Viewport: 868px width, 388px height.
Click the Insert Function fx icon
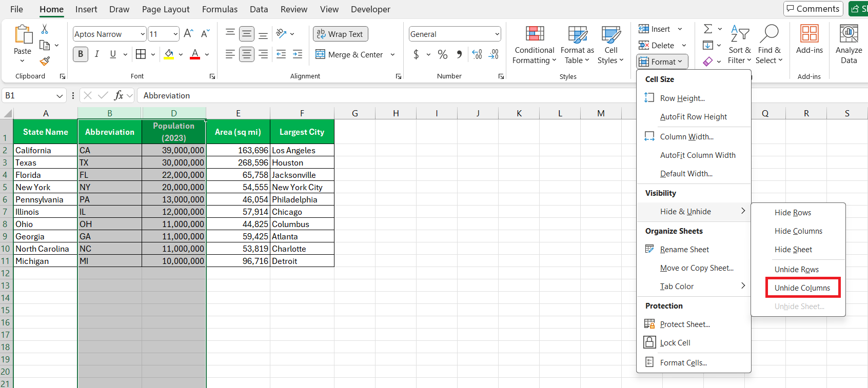(x=119, y=95)
